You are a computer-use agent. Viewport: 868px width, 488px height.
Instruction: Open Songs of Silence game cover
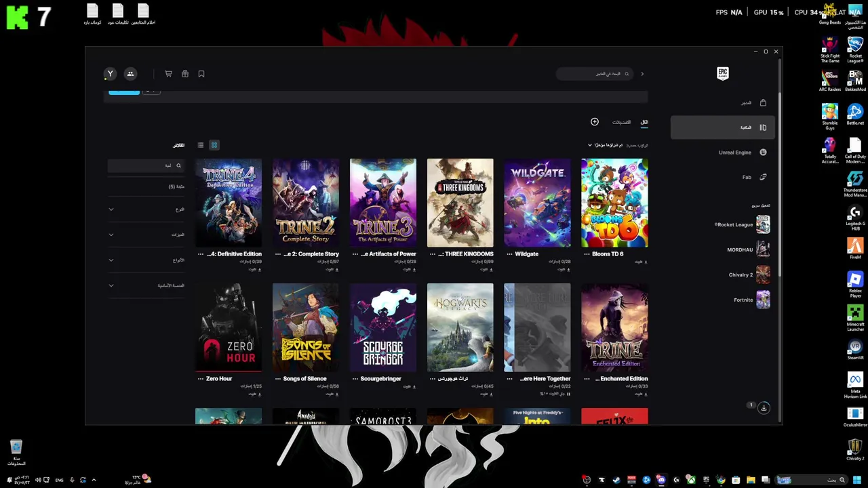click(306, 327)
